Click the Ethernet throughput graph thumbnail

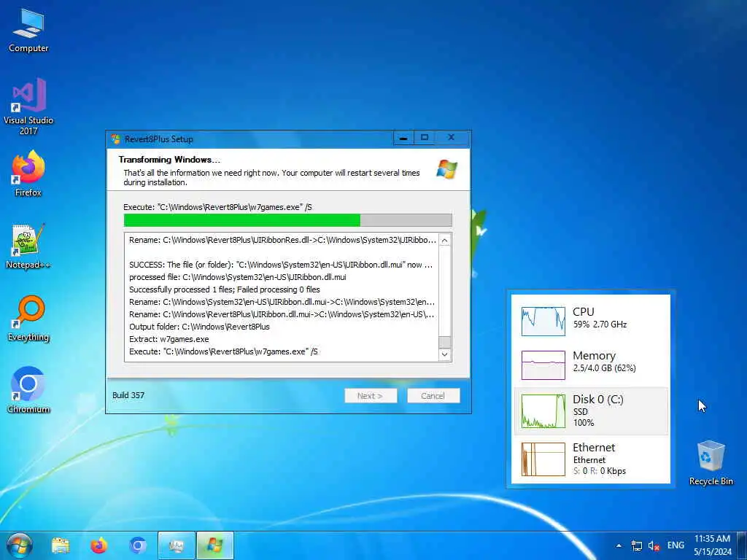(543, 459)
